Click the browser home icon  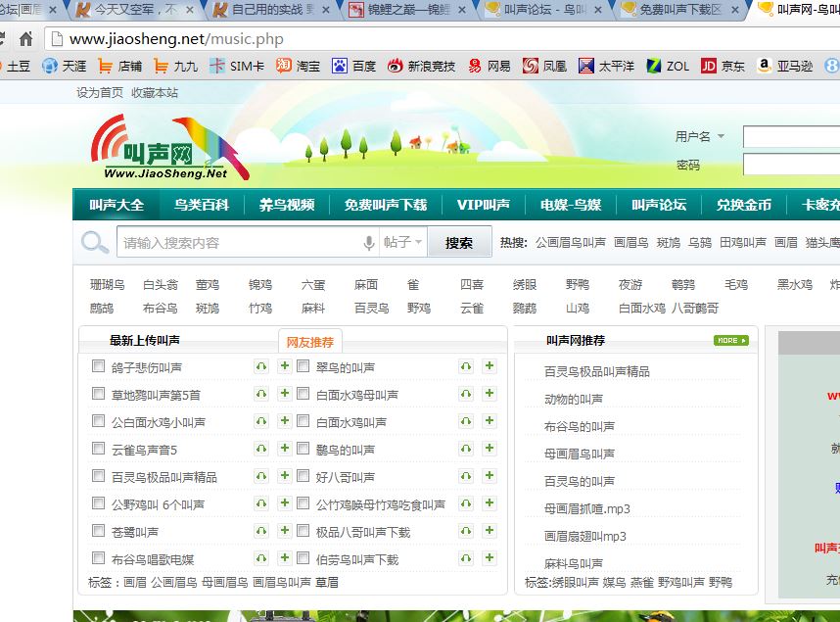pyautogui.click(x=26, y=40)
